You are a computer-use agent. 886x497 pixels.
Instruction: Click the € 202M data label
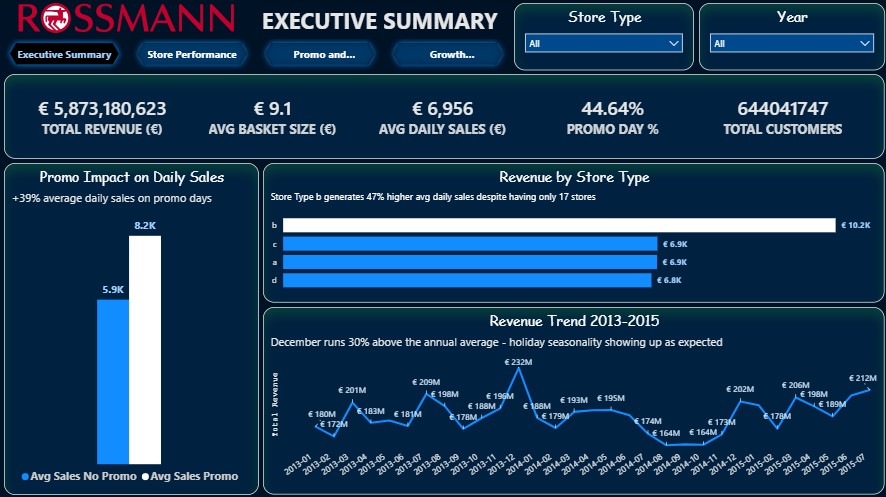click(x=740, y=389)
